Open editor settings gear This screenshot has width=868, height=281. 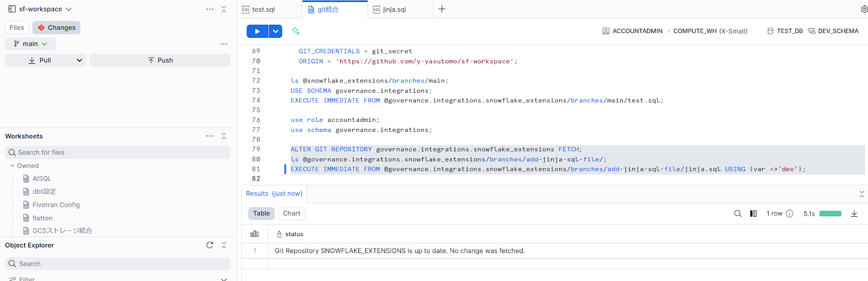click(864, 9)
